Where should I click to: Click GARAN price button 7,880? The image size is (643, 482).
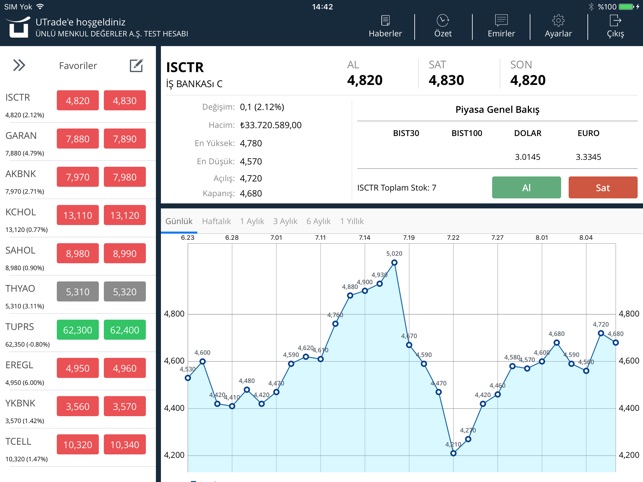click(78, 139)
